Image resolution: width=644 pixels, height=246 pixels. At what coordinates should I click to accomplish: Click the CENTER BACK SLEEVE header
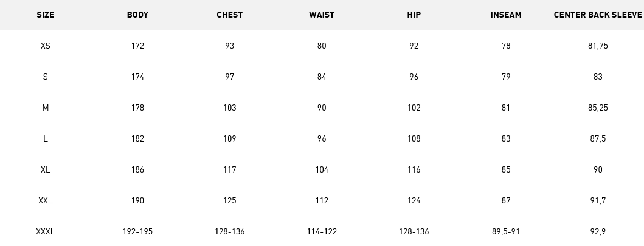pos(598,15)
